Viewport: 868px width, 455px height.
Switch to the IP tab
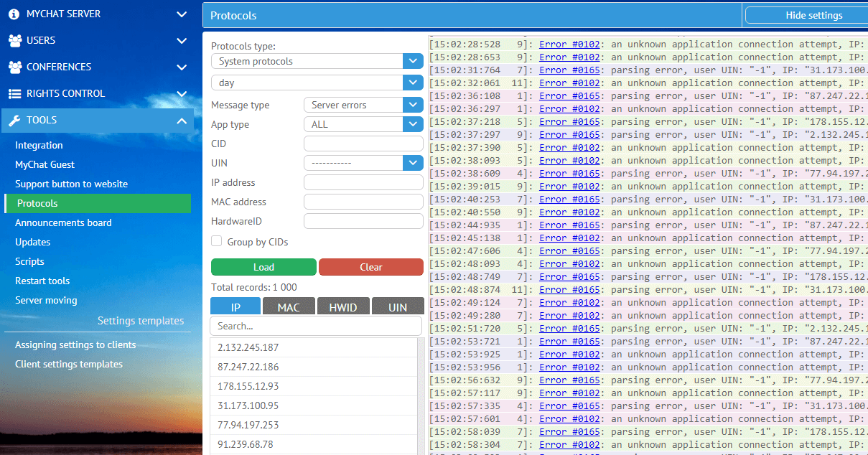pyautogui.click(x=235, y=307)
